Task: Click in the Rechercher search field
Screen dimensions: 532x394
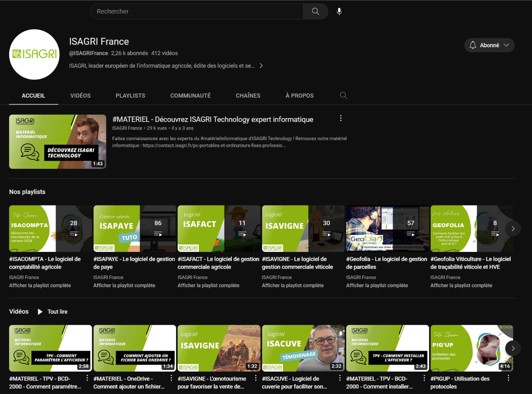Action: (197, 11)
